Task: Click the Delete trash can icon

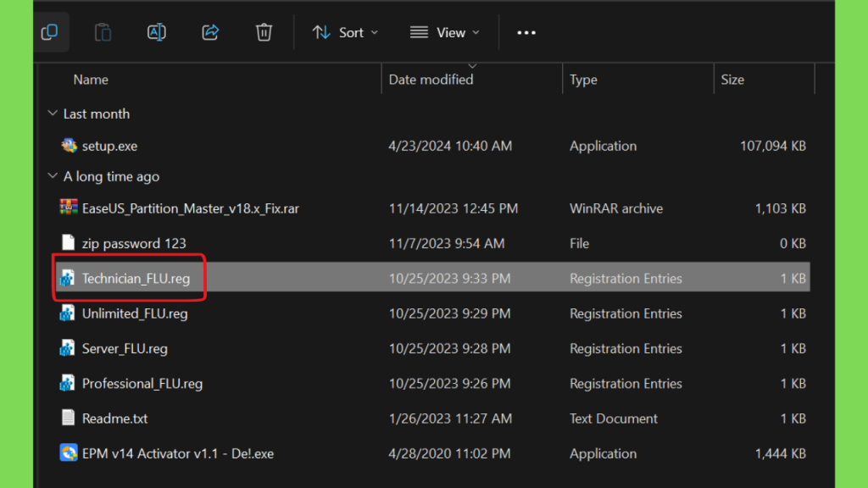Action: (x=264, y=32)
